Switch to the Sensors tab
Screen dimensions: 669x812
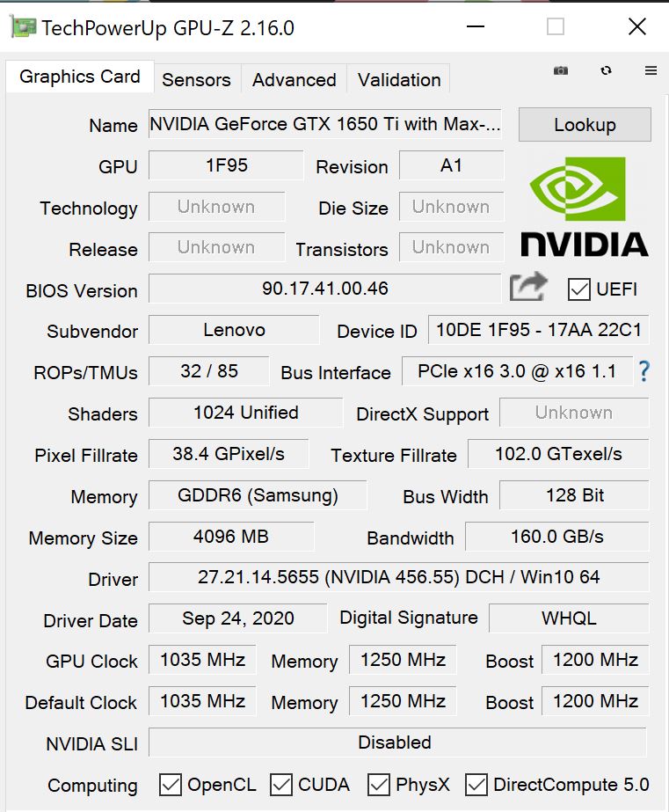point(196,79)
